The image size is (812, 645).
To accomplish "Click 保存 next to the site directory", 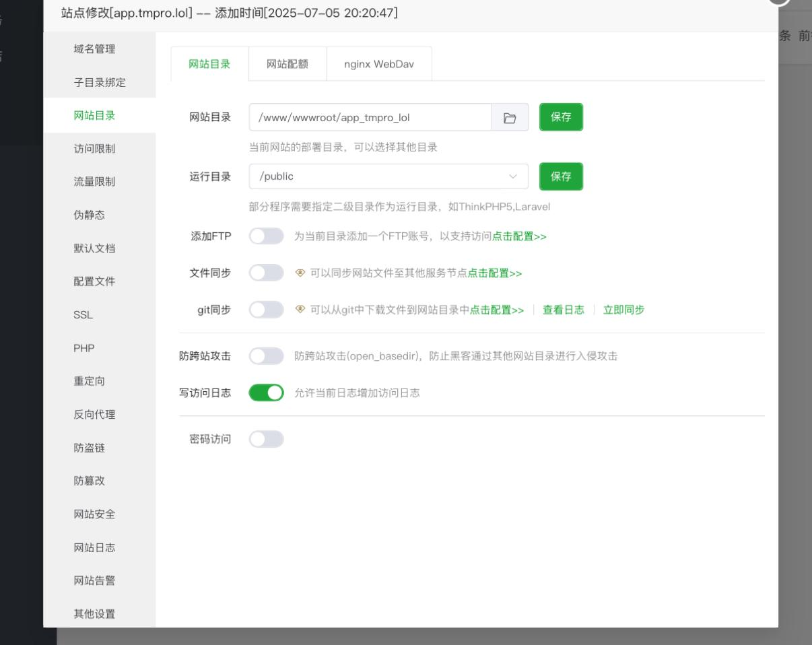I will pyautogui.click(x=561, y=116).
